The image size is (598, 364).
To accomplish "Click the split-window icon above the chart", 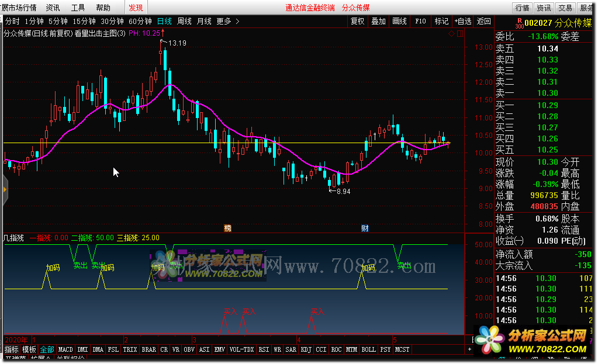I will click(460, 33).
